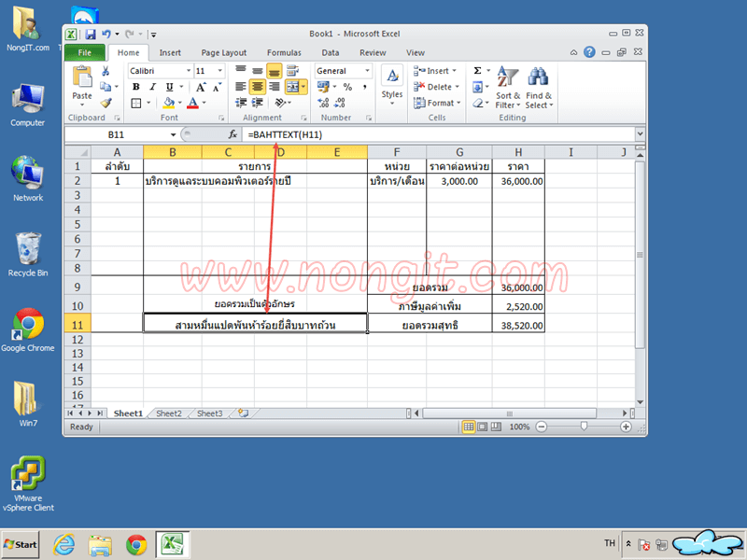Image resolution: width=747 pixels, height=560 pixels.
Task: Toggle bold formatting on selected cell
Action: [x=136, y=86]
